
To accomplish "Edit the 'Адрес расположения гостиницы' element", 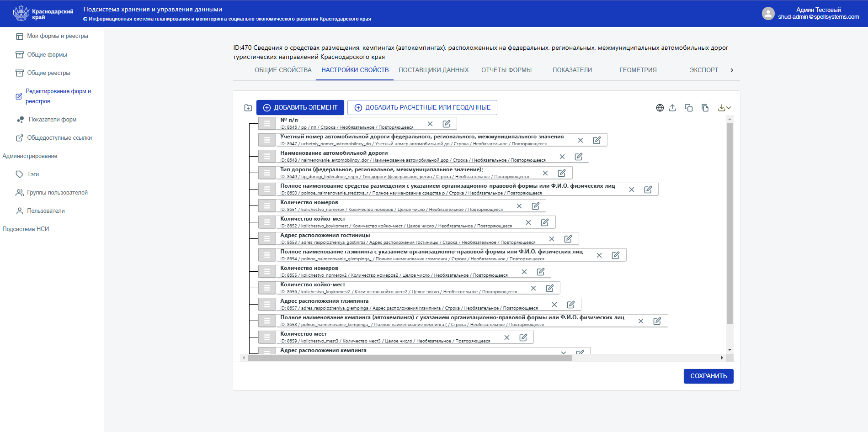I will point(568,239).
